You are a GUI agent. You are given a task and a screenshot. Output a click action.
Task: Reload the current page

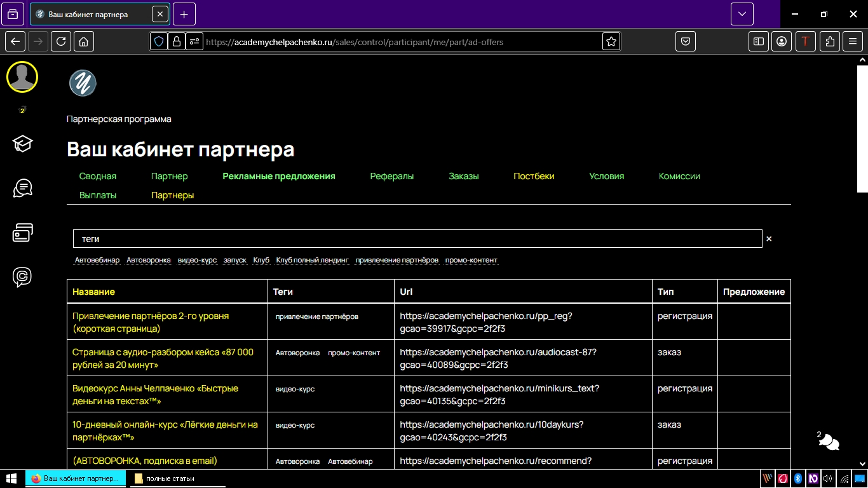(61, 41)
